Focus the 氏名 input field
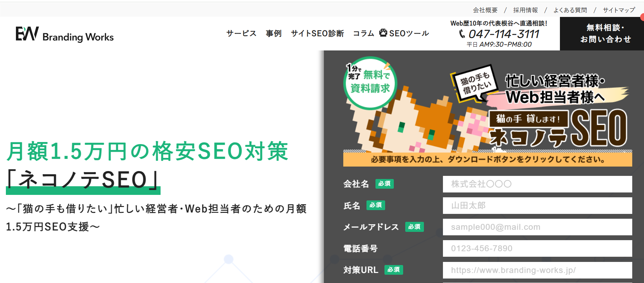The height and width of the screenshot is (283, 644). (537, 206)
